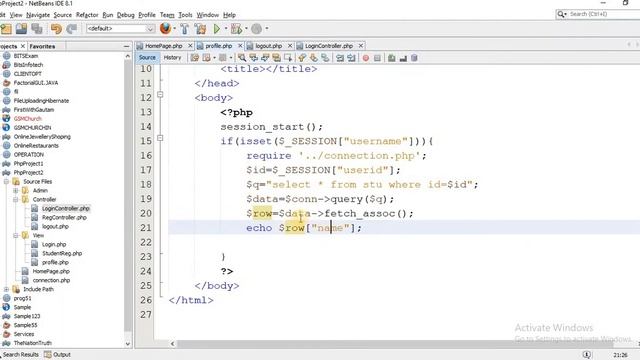Image resolution: width=640 pixels, height=360 pixels.
Task: Open the Tools menu
Action: [185, 15]
